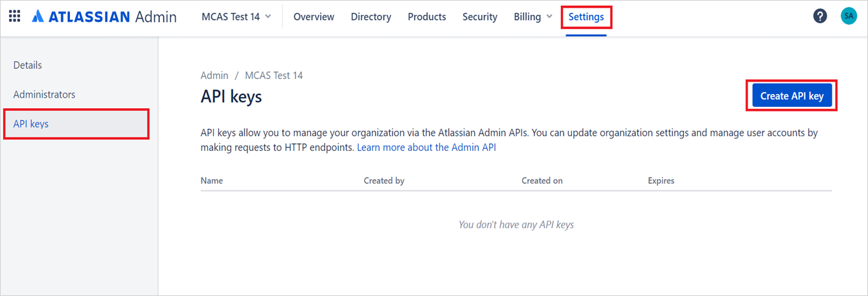Open the app switcher grid icon

[x=14, y=17]
